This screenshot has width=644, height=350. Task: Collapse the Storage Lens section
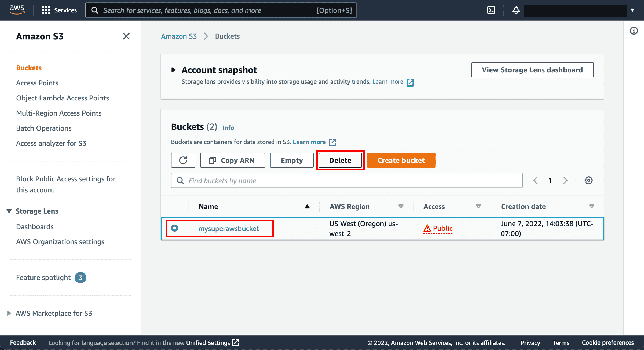[9, 211]
